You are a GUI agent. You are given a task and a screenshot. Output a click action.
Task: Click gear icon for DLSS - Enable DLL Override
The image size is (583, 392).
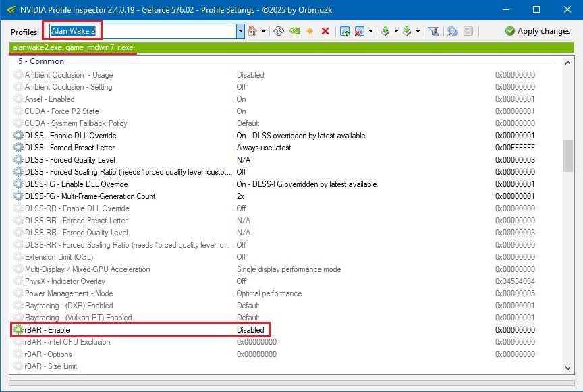pos(18,136)
